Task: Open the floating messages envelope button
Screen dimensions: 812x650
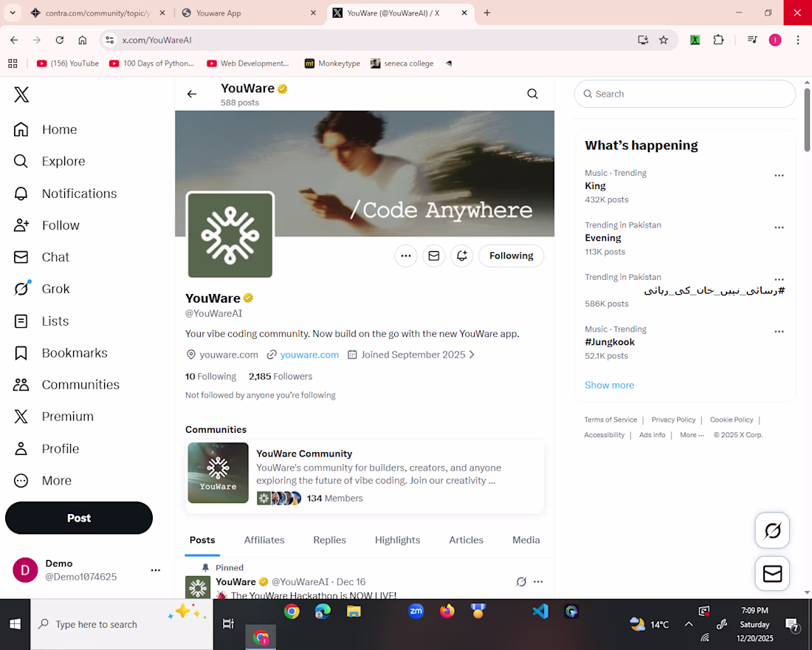Action: pos(772,574)
